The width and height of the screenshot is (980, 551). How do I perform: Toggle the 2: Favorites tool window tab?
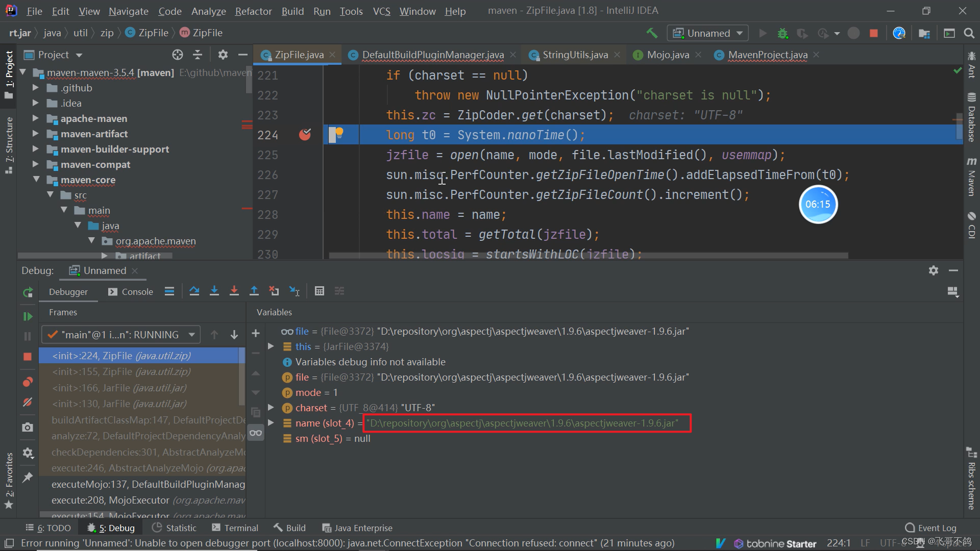[x=9, y=480]
